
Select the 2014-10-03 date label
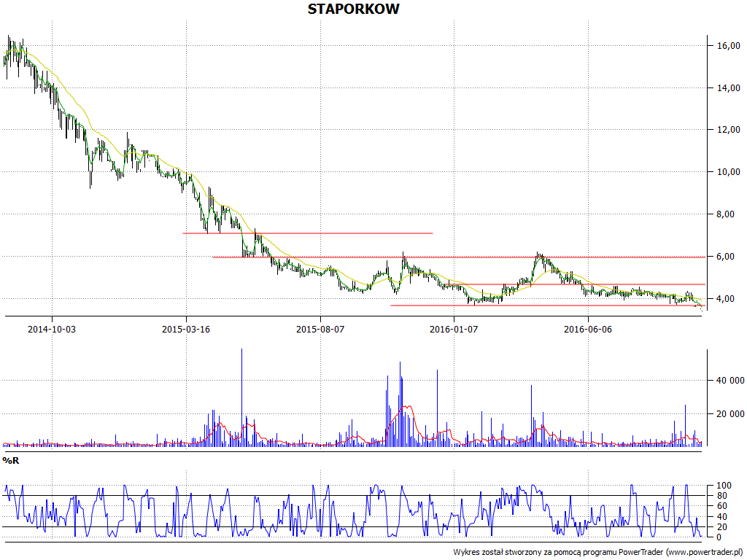click(52, 329)
